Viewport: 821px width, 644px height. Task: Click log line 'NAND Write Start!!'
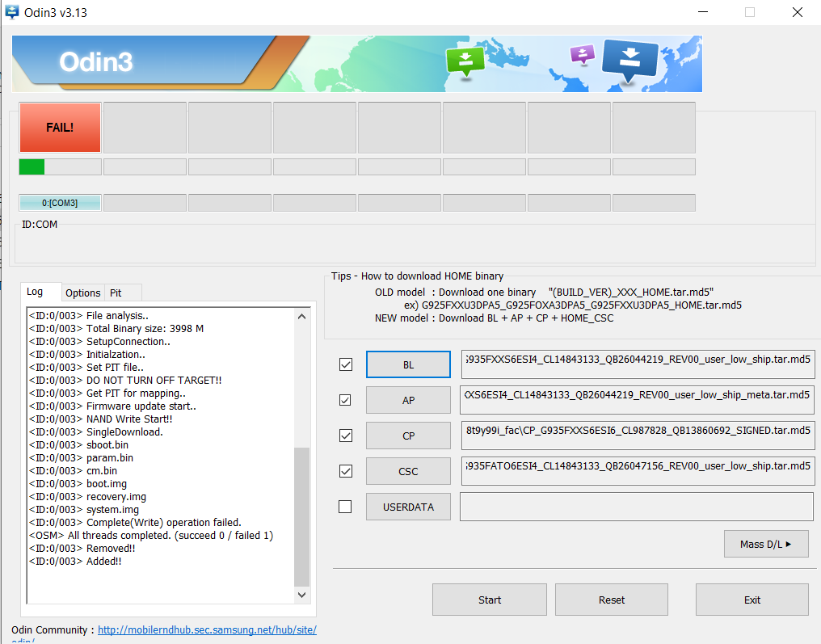point(100,419)
